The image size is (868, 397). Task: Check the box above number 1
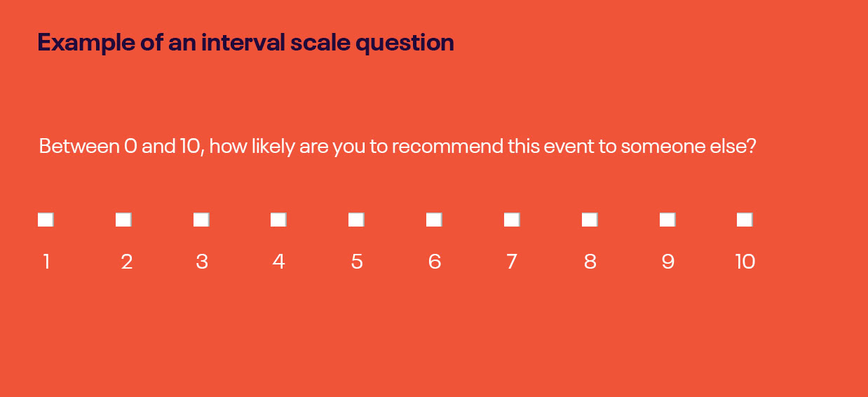46,220
